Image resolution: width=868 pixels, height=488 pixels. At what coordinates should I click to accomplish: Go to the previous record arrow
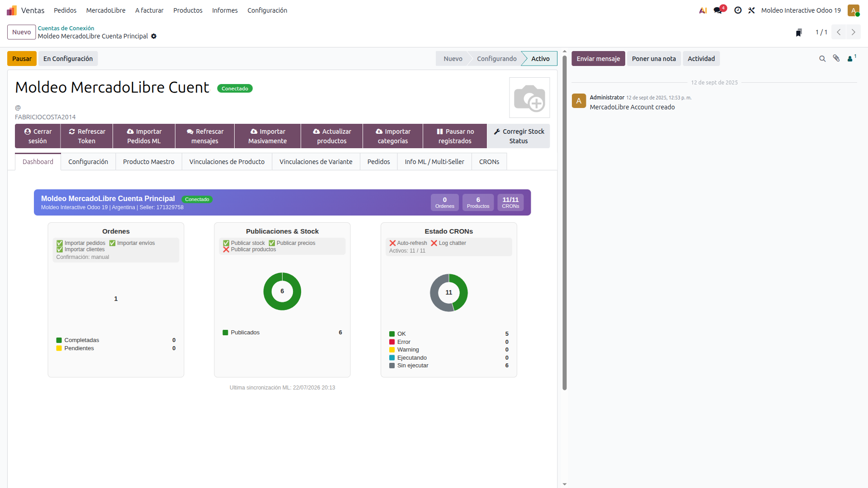coord(839,32)
